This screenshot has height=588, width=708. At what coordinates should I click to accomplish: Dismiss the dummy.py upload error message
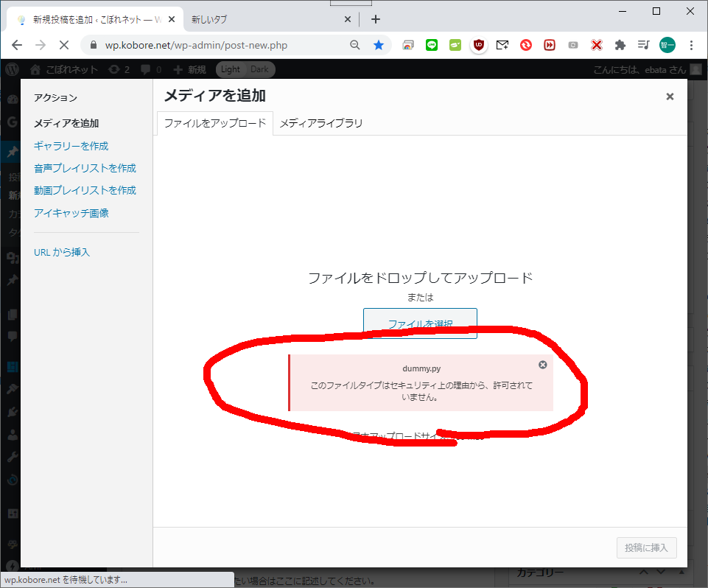pos(542,365)
